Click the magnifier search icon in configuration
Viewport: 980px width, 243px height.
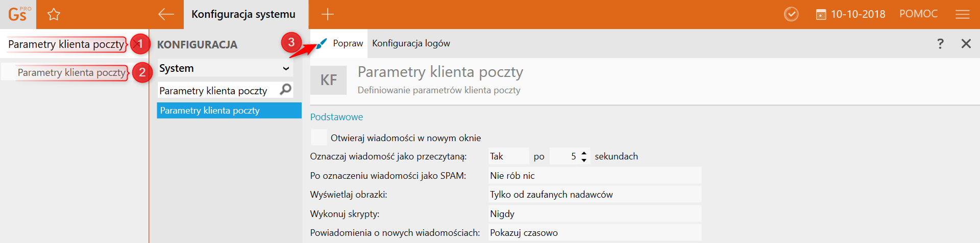tap(286, 90)
